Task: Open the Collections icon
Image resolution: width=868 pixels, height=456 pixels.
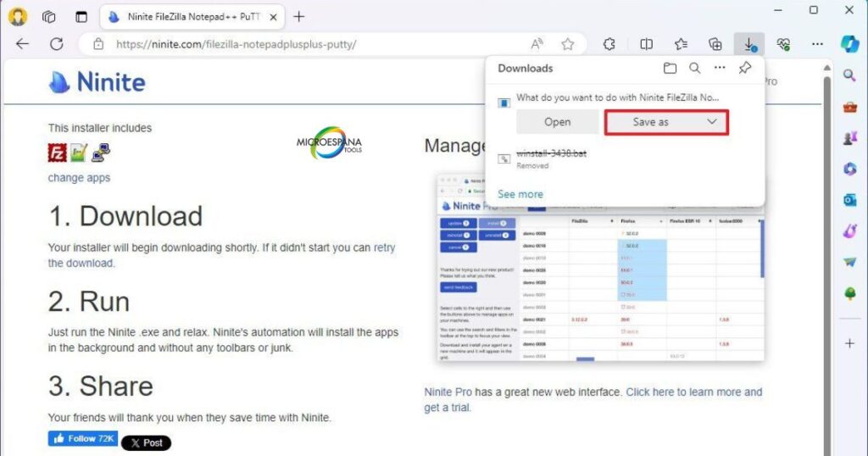Action: coord(715,44)
